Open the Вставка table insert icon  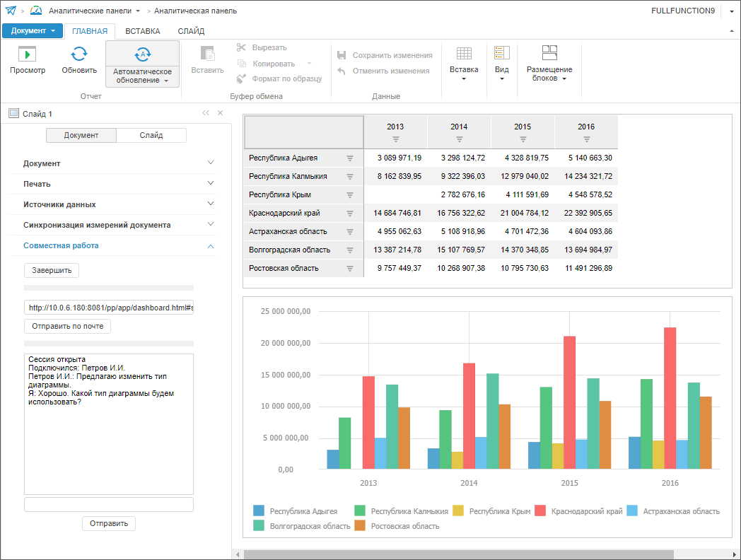[464, 54]
